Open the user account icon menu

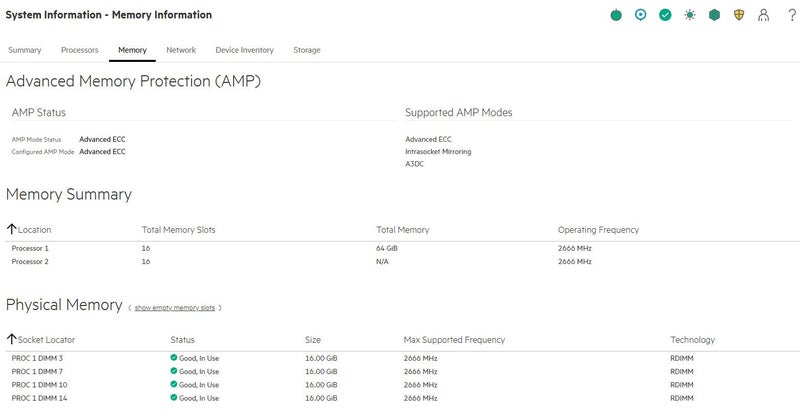764,15
